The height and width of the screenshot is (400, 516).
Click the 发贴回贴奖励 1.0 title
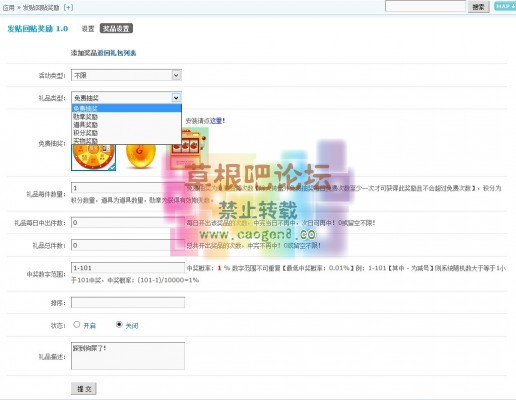tap(38, 29)
